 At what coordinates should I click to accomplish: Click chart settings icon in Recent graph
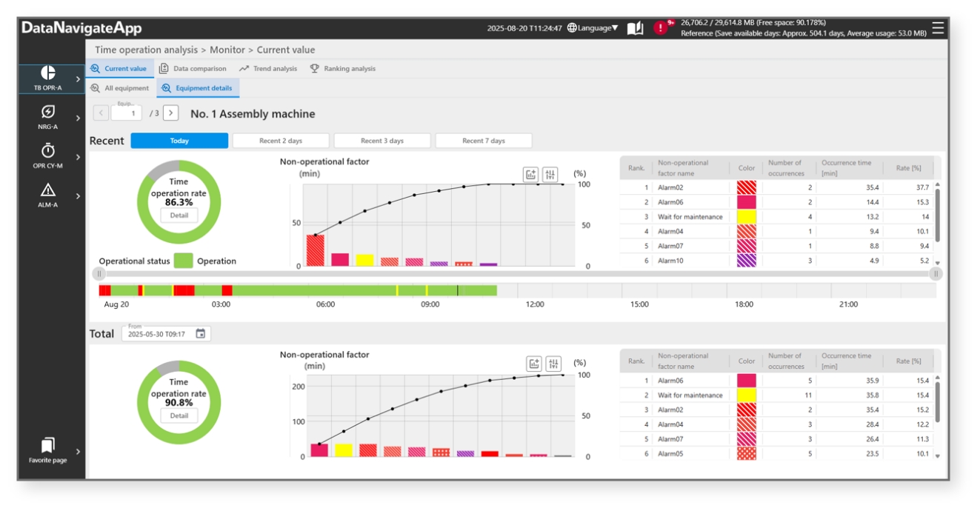(x=550, y=175)
